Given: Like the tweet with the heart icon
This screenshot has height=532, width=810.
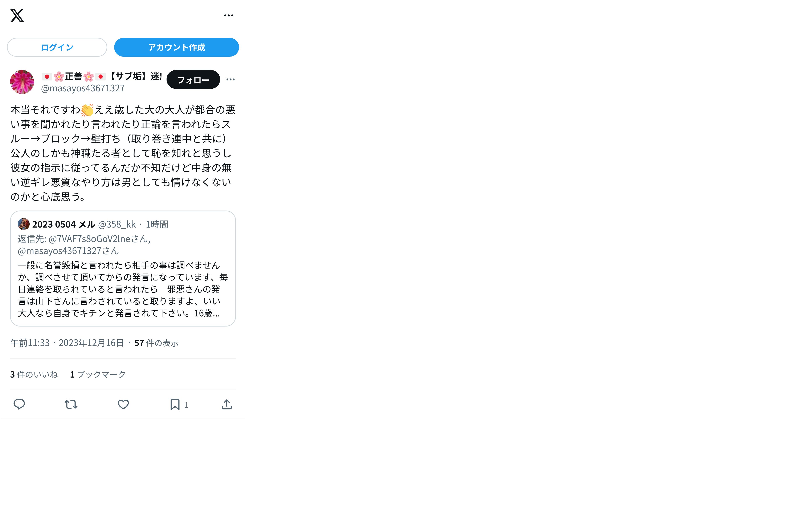Looking at the screenshot, I should (123, 404).
